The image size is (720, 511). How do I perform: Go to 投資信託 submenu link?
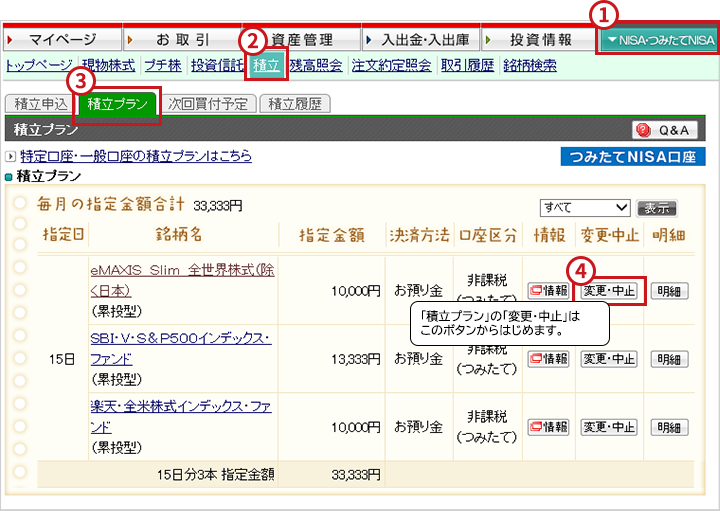217,66
